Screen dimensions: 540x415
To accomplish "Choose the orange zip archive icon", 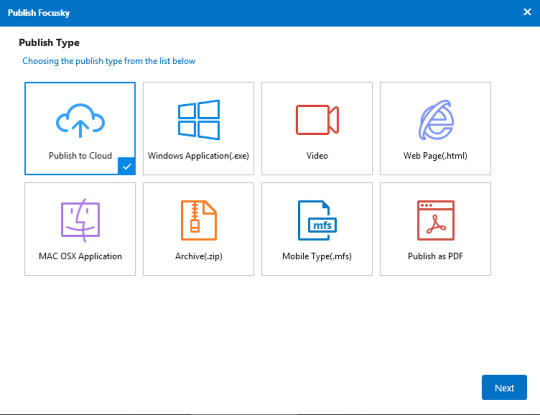I will point(199,220).
